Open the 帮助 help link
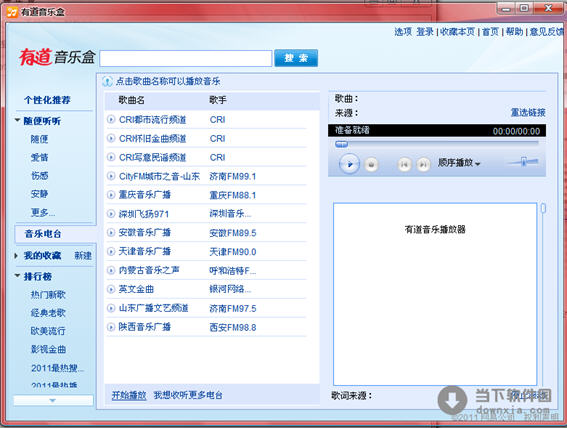The image size is (567, 428). (x=514, y=32)
